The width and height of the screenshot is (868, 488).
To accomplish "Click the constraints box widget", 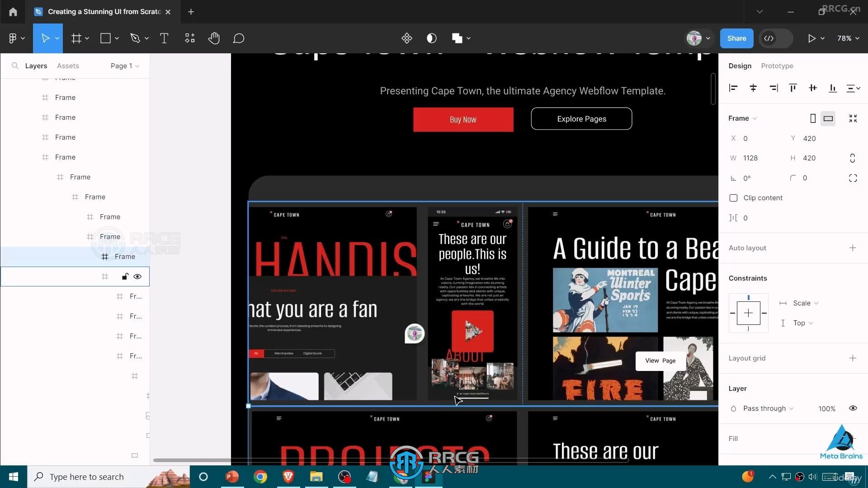I will (749, 313).
